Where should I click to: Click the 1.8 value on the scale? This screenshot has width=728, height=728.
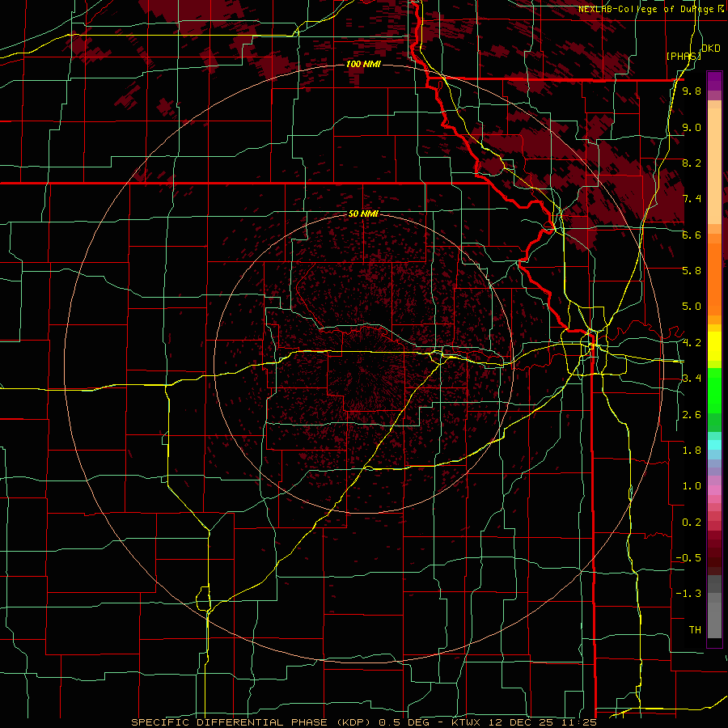coord(692,451)
